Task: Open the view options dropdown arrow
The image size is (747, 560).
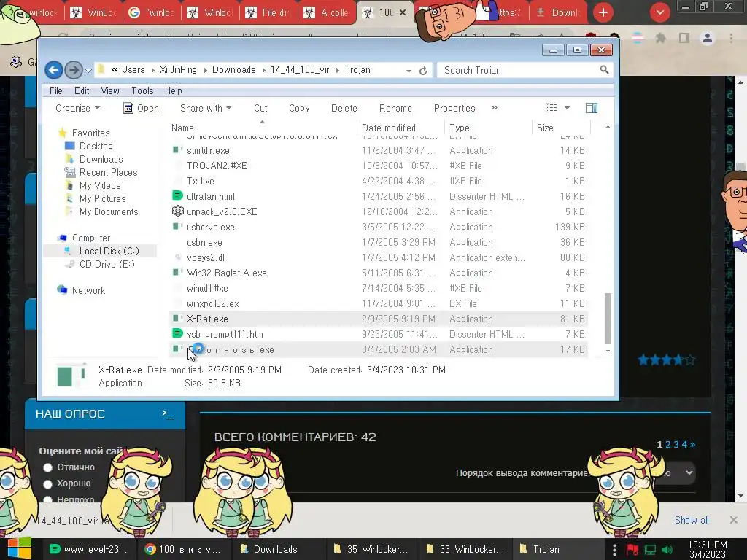Action: [567, 108]
